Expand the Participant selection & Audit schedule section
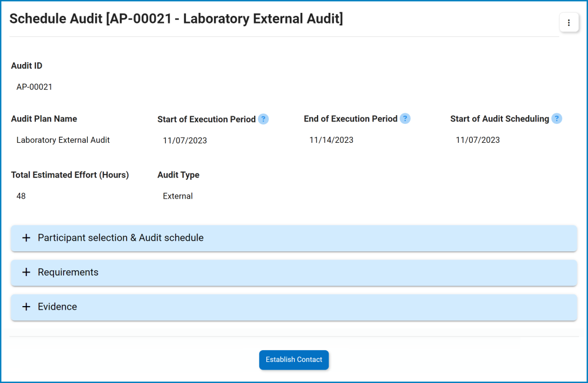 pyautogui.click(x=120, y=238)
